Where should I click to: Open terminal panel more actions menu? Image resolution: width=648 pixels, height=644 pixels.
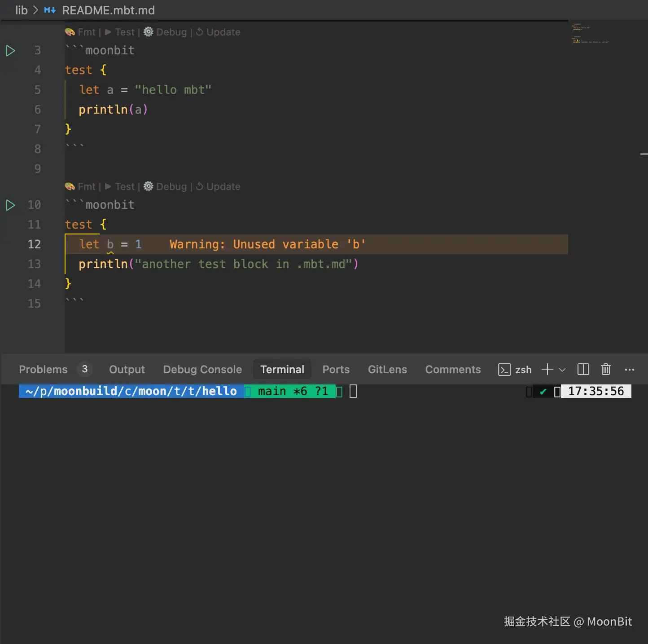pyautogui.click(x=630, y=370)
